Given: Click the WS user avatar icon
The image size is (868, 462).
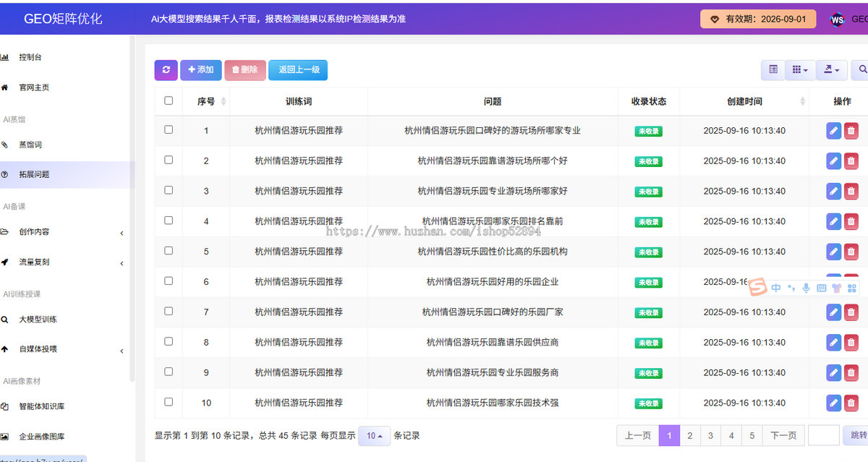Looking at the screenshot, I should click(x=838, y=20).
